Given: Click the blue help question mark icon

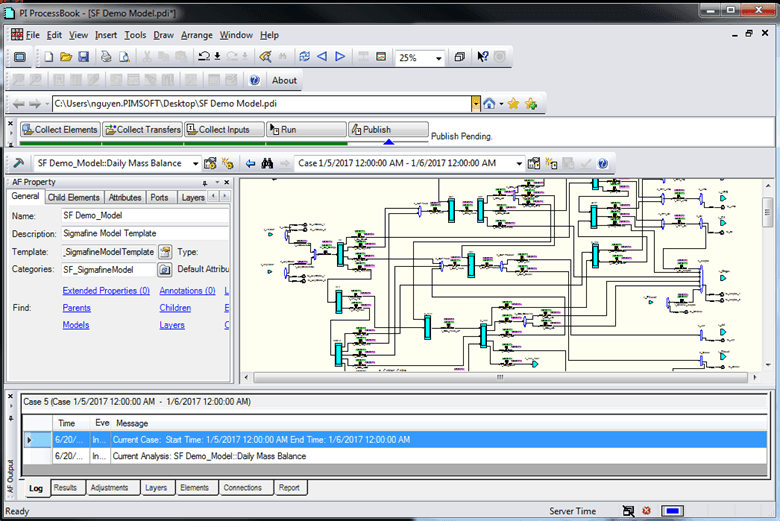Looking at the screenshot, I should click(x=254, y=80).
